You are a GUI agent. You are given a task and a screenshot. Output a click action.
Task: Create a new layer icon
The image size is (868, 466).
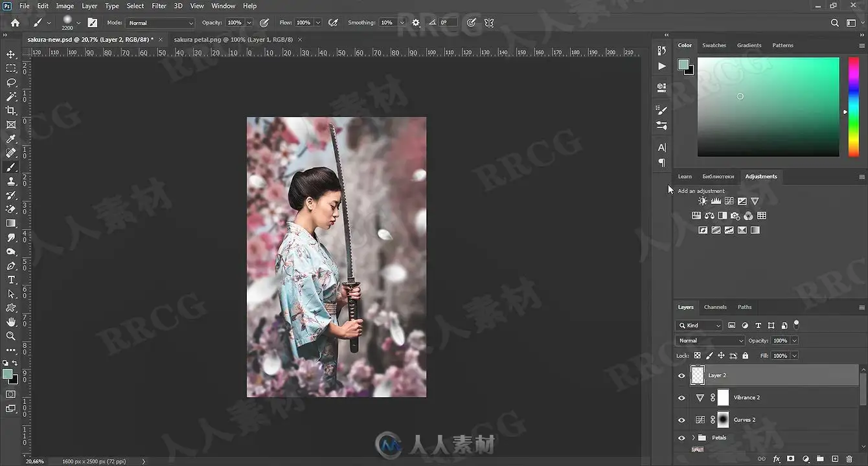835,459
